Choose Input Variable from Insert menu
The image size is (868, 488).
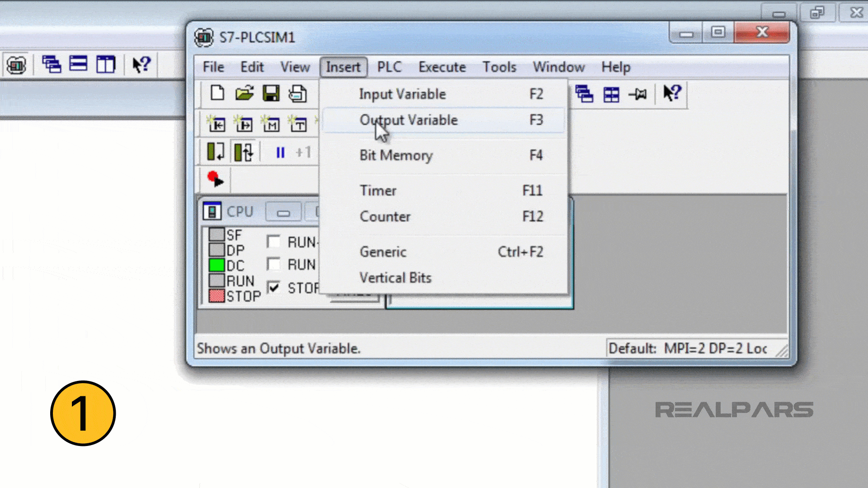pos(444,94)
